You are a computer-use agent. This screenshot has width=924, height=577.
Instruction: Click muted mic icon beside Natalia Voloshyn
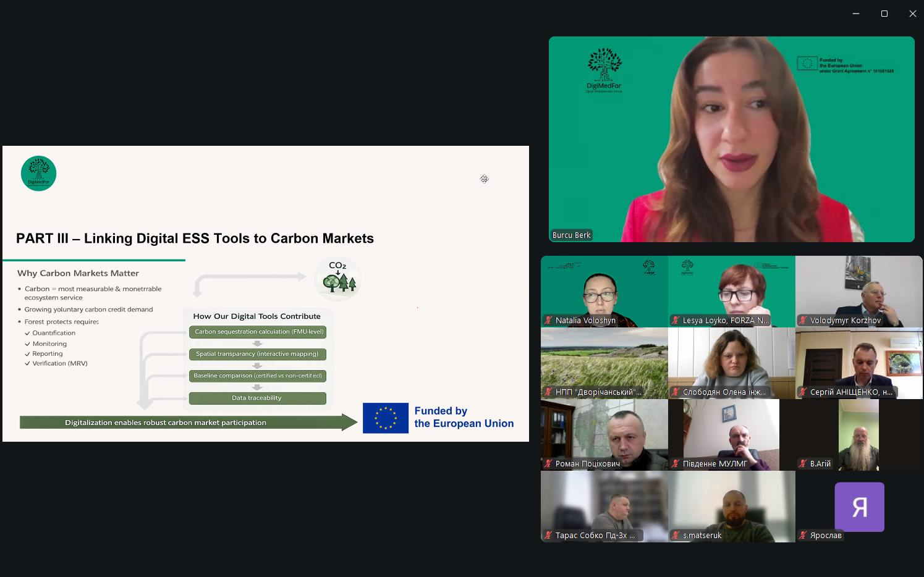548,320
